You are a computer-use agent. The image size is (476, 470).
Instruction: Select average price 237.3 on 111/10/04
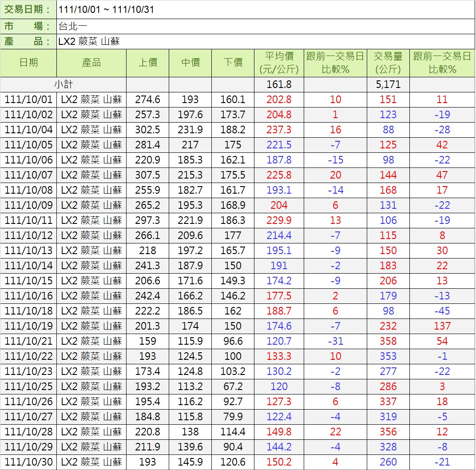click(279, 130)
